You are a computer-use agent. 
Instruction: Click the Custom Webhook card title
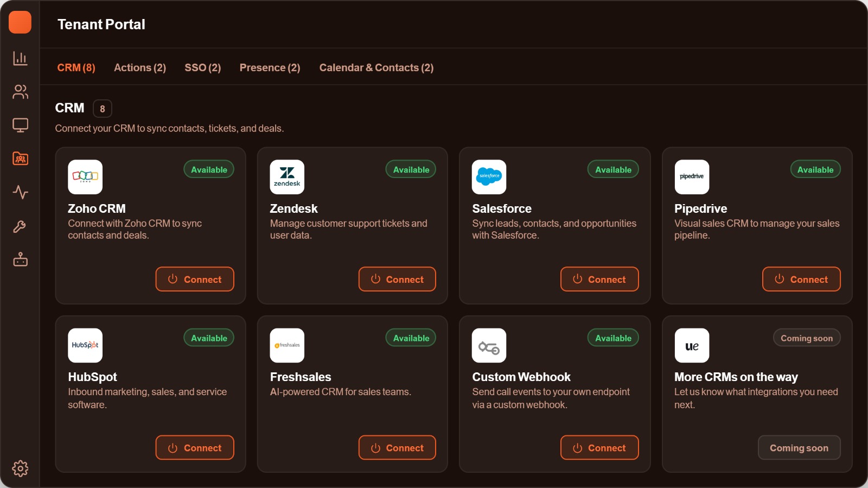click(521, 377)
